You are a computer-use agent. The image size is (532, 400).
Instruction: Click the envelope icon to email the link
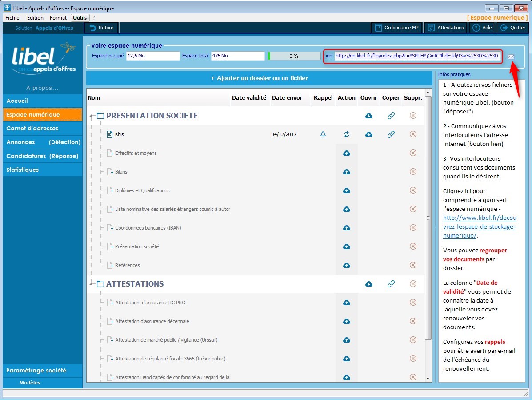pos(511,57)
